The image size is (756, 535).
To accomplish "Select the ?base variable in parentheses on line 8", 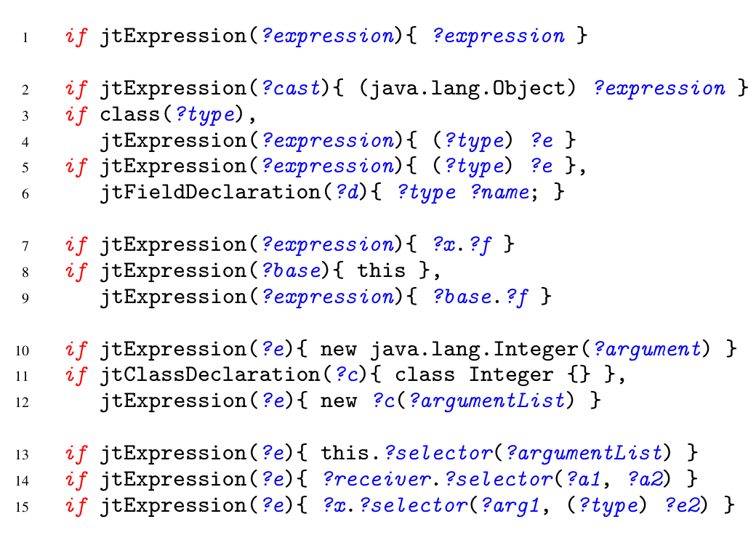I will pyautogui.click(x=290, y=270).
